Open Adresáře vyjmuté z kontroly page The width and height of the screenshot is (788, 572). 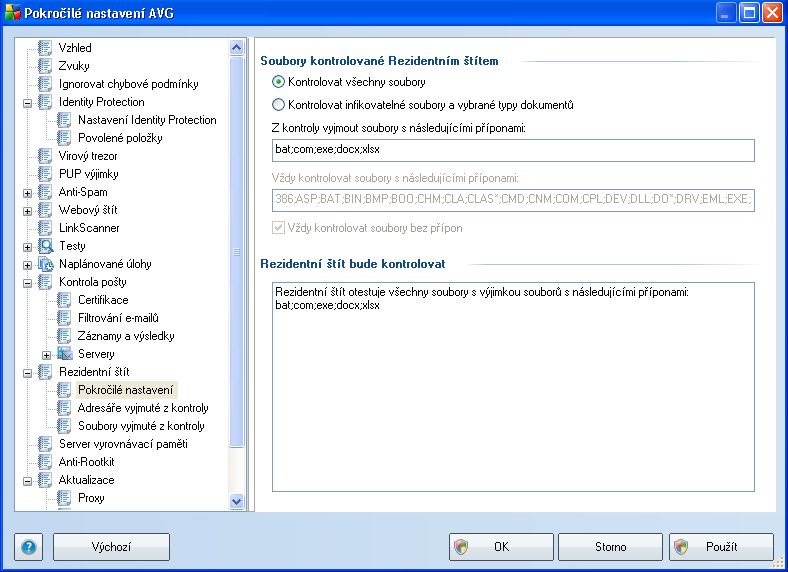(x=143, y=408)
